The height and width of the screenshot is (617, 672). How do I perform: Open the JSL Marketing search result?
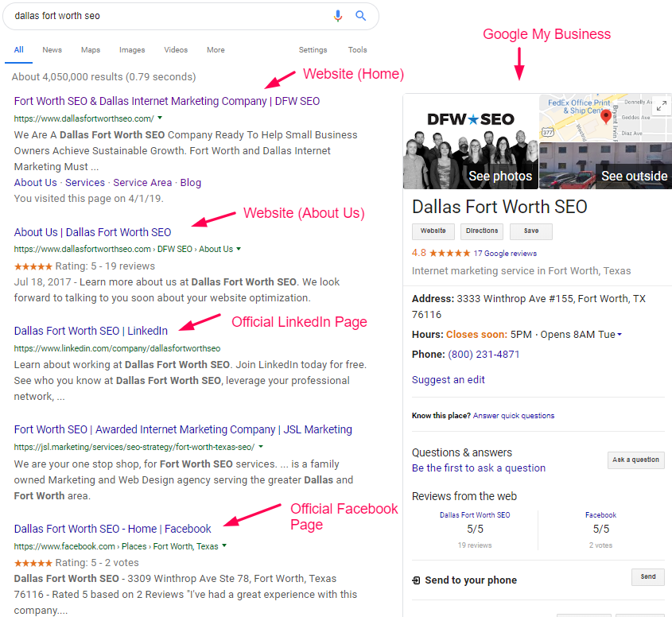tap(183, 429)
